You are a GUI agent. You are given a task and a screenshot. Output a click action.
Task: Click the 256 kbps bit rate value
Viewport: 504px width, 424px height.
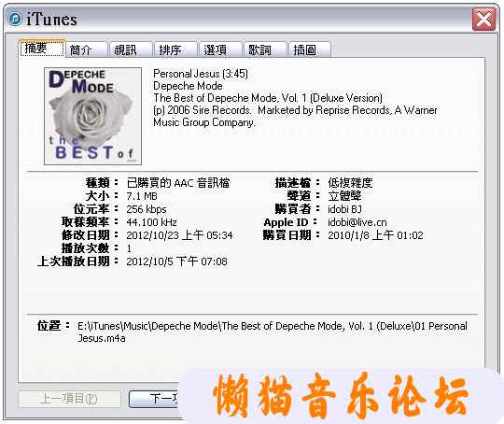click(x=147, y=209)
